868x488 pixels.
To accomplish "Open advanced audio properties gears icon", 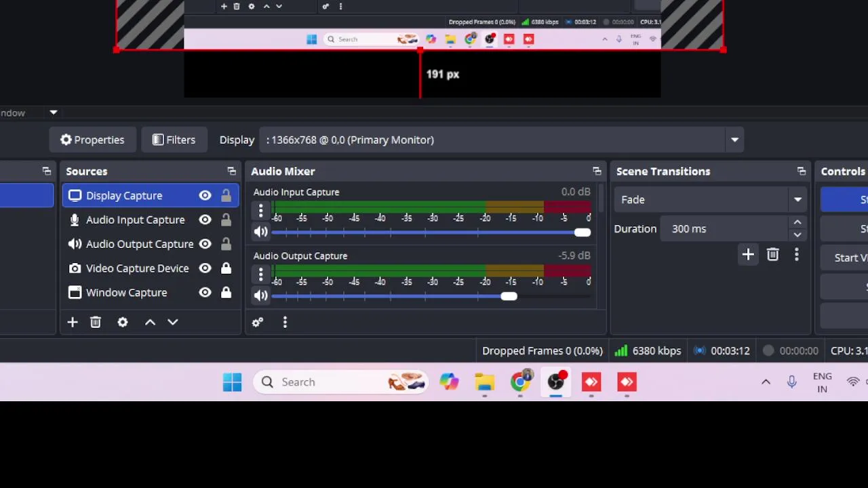I will [x=258, y=323].
